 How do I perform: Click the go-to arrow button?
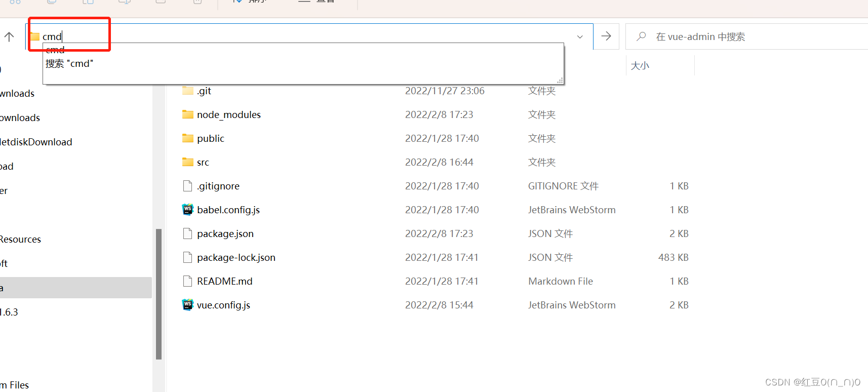tap(606, 36)
